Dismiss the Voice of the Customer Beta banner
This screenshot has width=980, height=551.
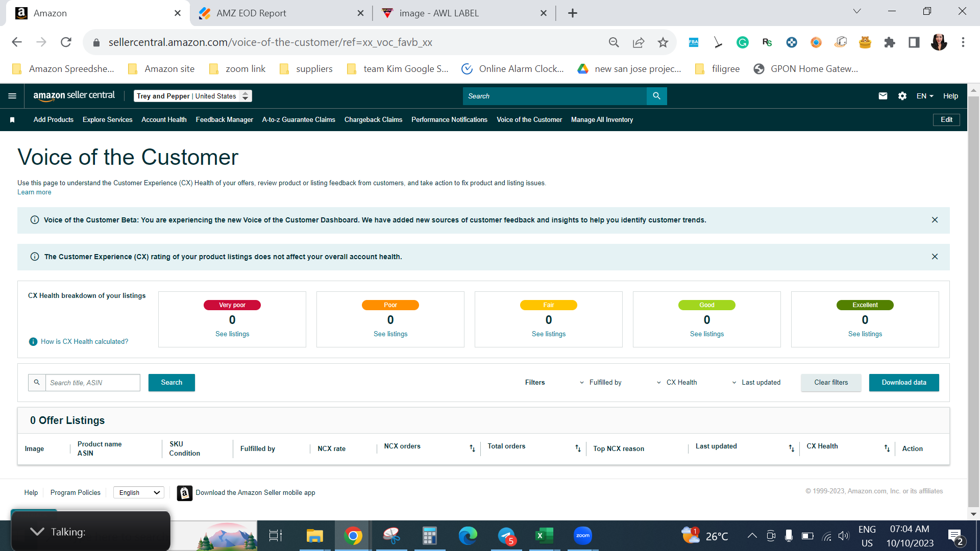pyautogui.click(x=935, y=220)
